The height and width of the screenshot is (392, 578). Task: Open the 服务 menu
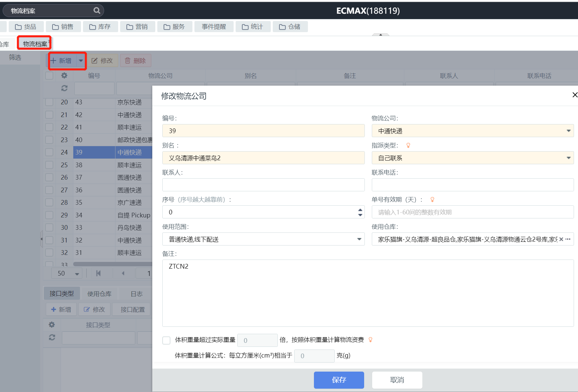174,27
